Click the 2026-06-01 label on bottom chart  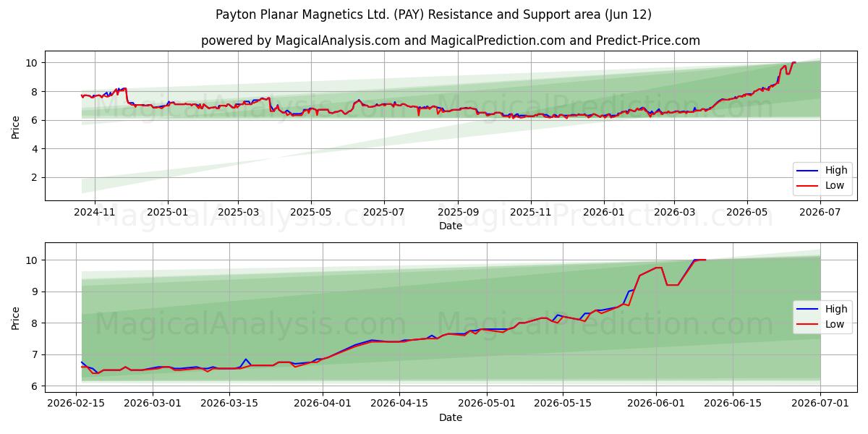[x=655, y=404]
